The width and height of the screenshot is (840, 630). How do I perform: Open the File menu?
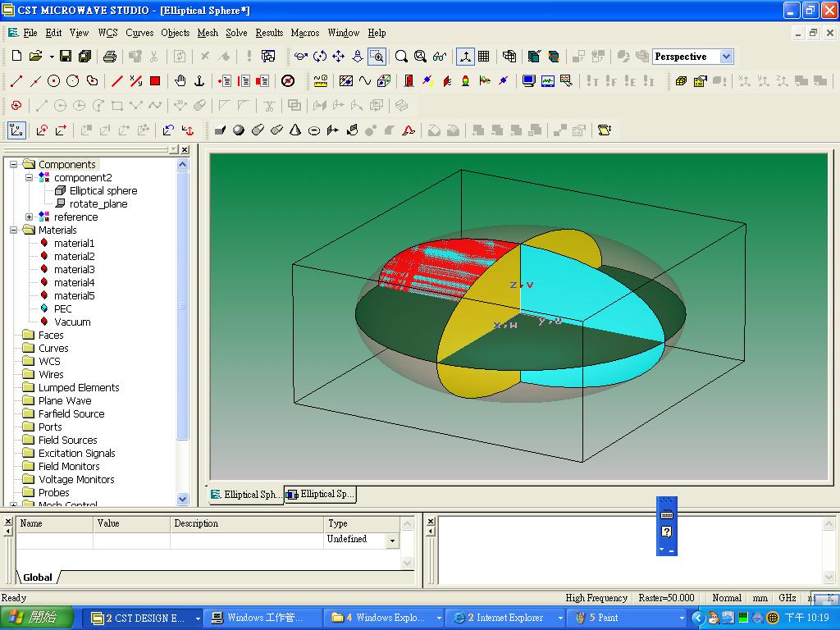coord(30,33)
